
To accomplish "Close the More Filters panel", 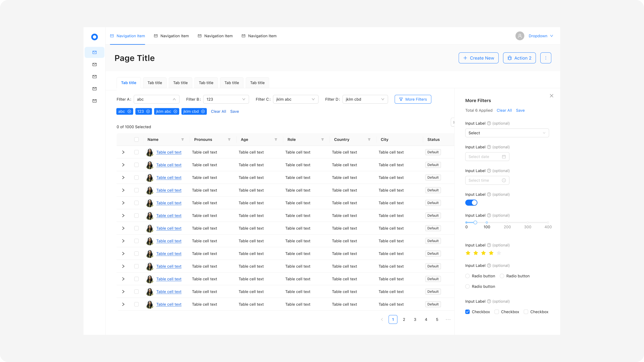I will pyautogui.click(x=552, y=96).
